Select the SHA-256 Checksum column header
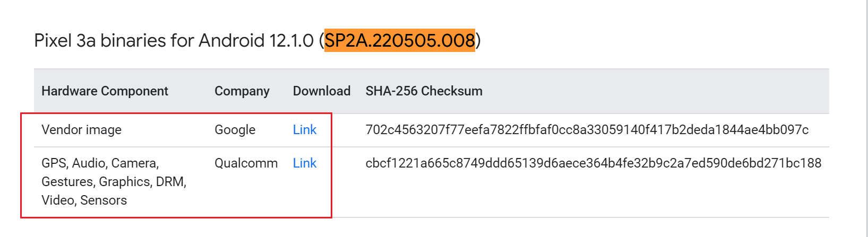 pyautogui.click(x=424, y=91)
